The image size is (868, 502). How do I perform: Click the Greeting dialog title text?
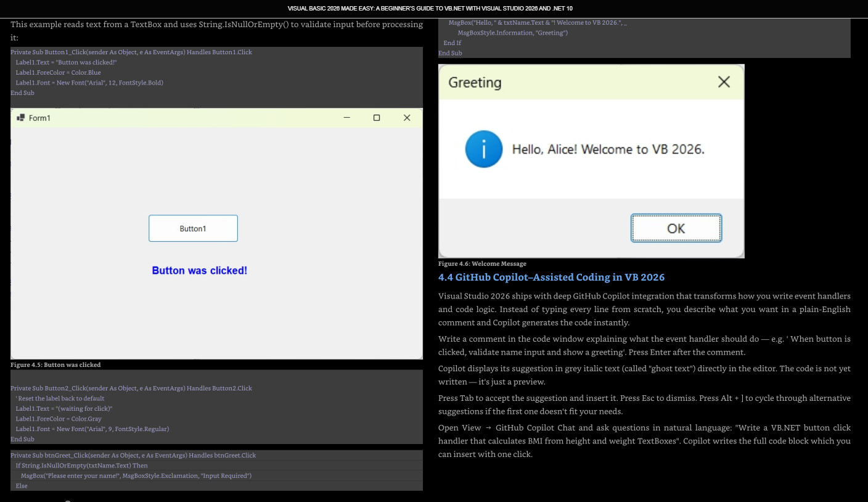[475, 83]
